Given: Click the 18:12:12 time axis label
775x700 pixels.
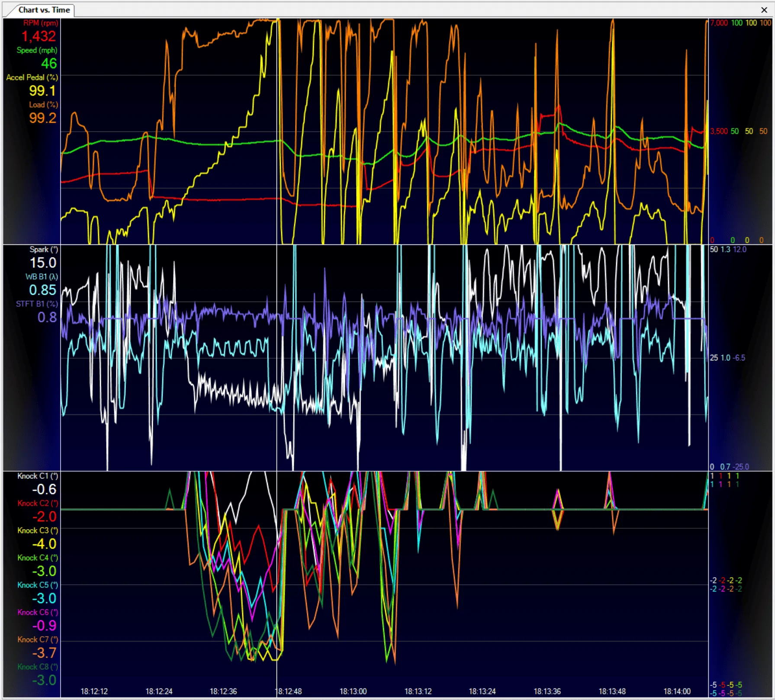Looking at the screenshot, I should click(94, 691).
